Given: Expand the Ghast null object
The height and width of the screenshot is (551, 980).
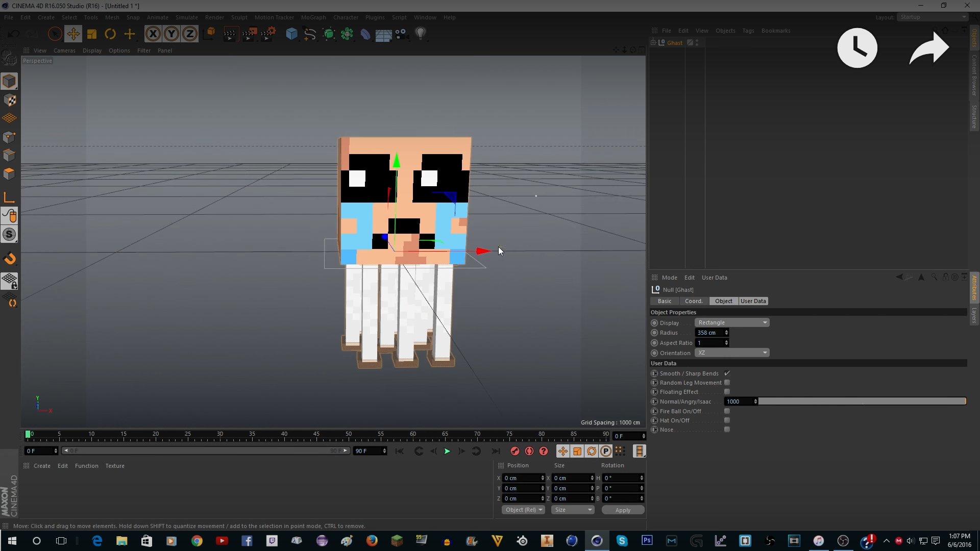Looking at the screenshot, I should pyautogui.click(x=653, y=43).
